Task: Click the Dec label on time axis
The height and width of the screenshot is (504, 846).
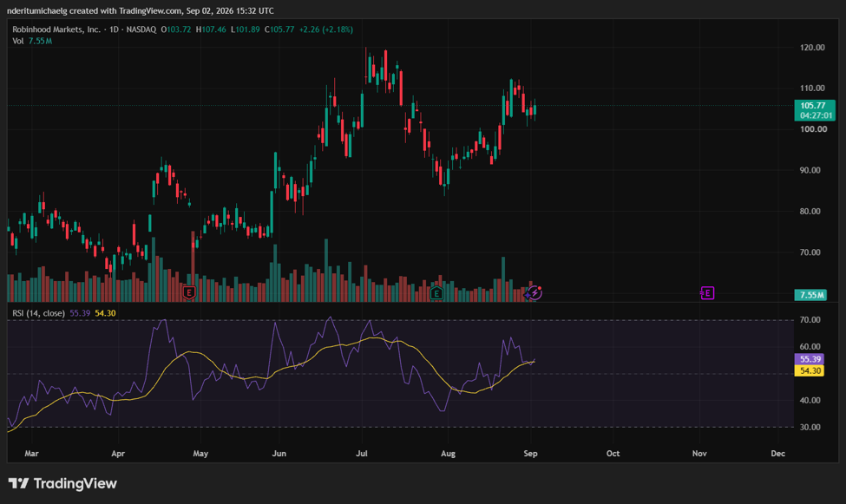Action: pos(778,454)
